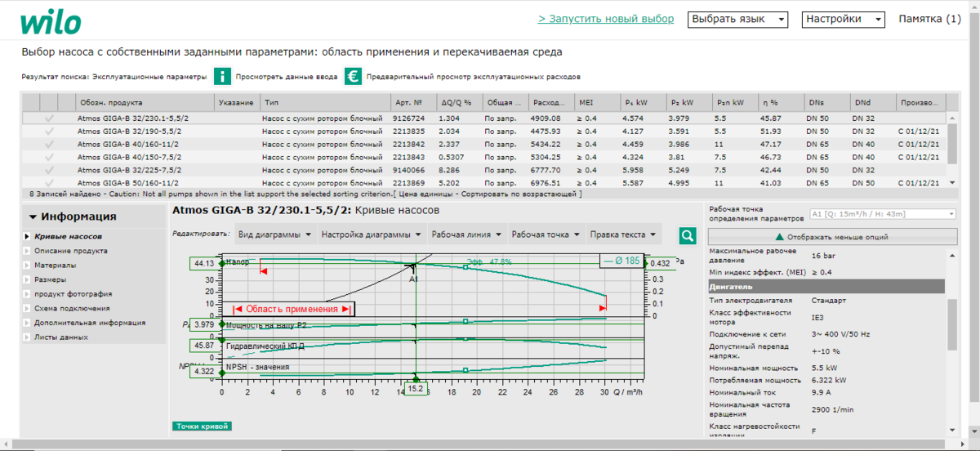Open the Выбрать язык language dropdown
Image resolution: width=980 pixels, height=451 pixels.
coord(738,19)
